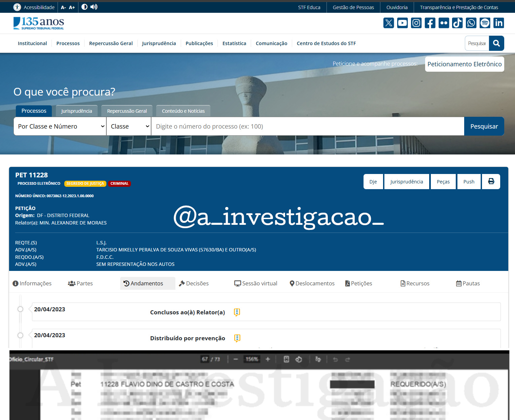Expand the Institucional menu
This screenshot has height=420, width=515.
pyautogui.click(x=32, y=43)
